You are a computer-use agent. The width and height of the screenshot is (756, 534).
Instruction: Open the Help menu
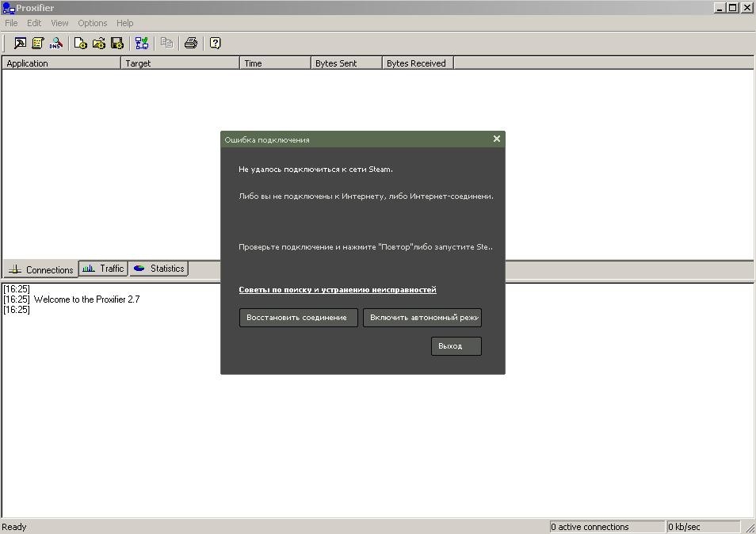125,23
